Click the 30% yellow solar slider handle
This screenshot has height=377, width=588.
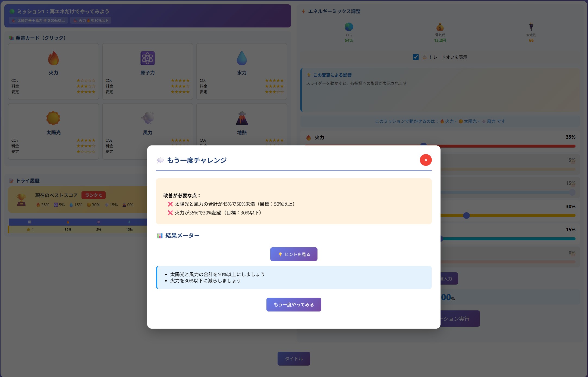pos(466,216)
